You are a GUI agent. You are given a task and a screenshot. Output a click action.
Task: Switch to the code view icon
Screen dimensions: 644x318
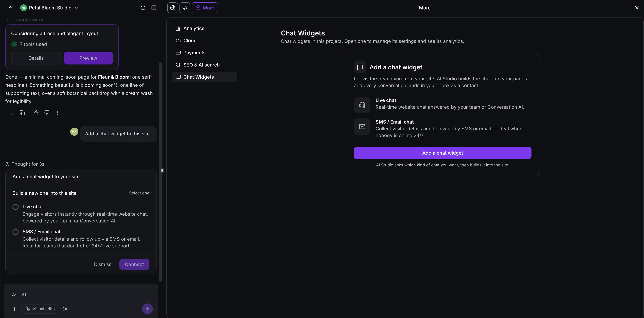pos(185,8)
